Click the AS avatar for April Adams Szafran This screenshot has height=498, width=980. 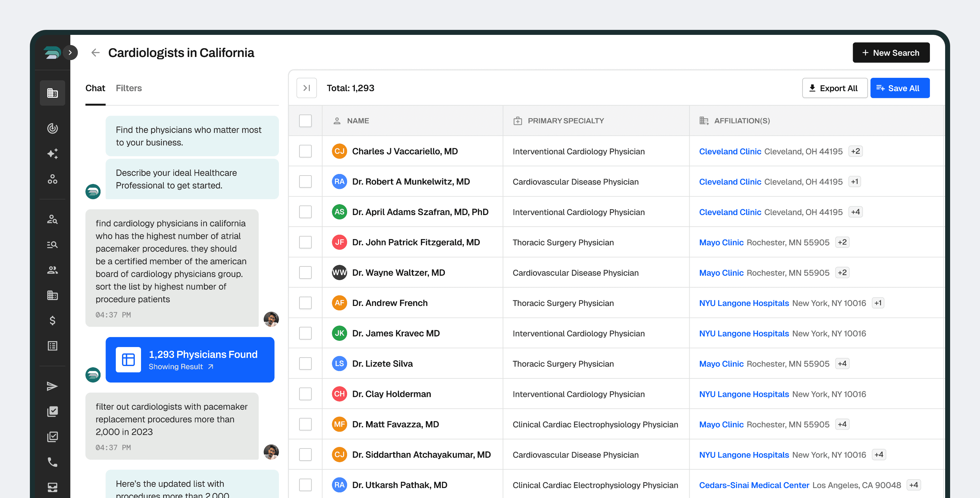339,212
